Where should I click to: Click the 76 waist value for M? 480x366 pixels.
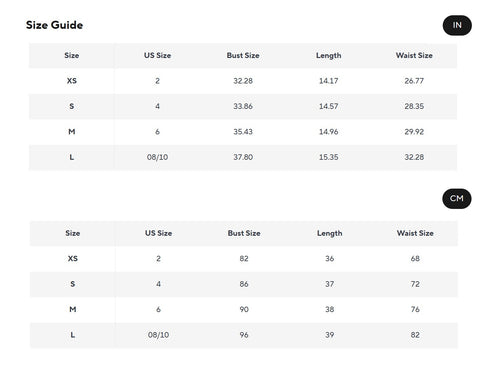click(x=415, y=310)
